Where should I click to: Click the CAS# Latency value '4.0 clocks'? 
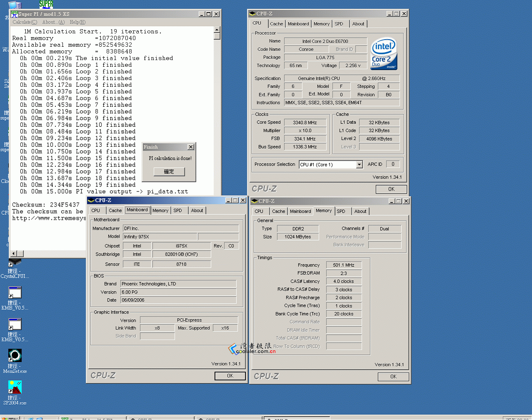(x=344, y=281)
